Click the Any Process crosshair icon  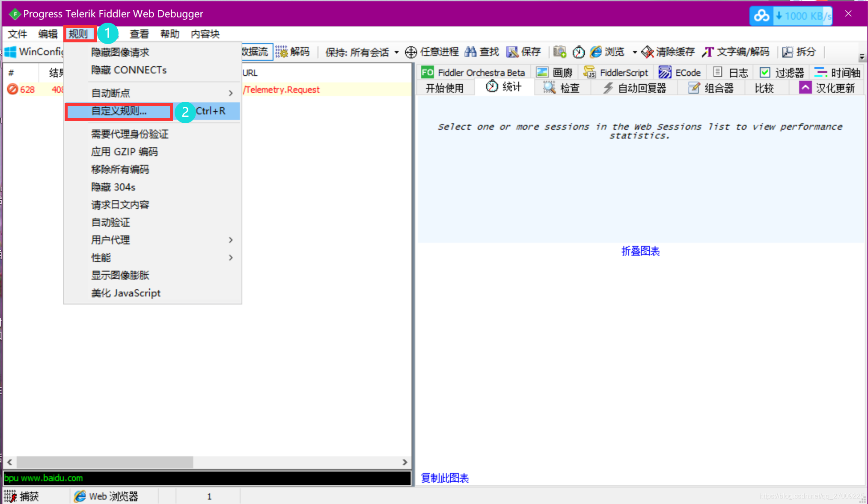click(x=411, y=52)
